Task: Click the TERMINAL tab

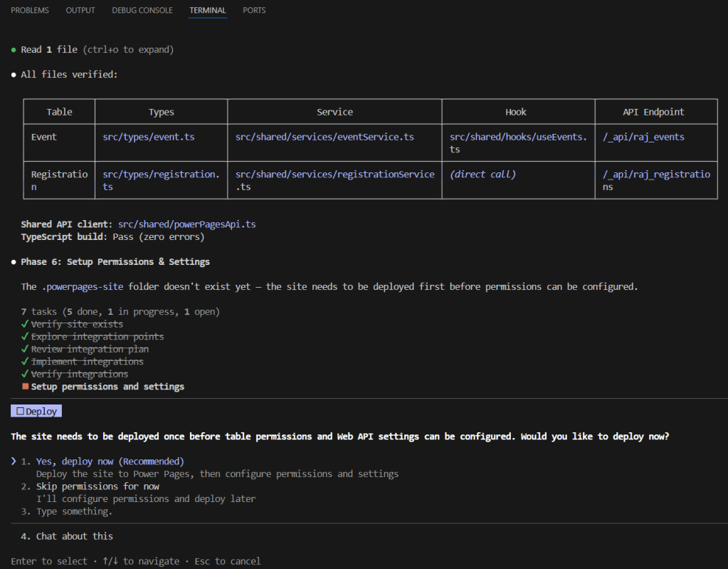Action: coord(208,11)
